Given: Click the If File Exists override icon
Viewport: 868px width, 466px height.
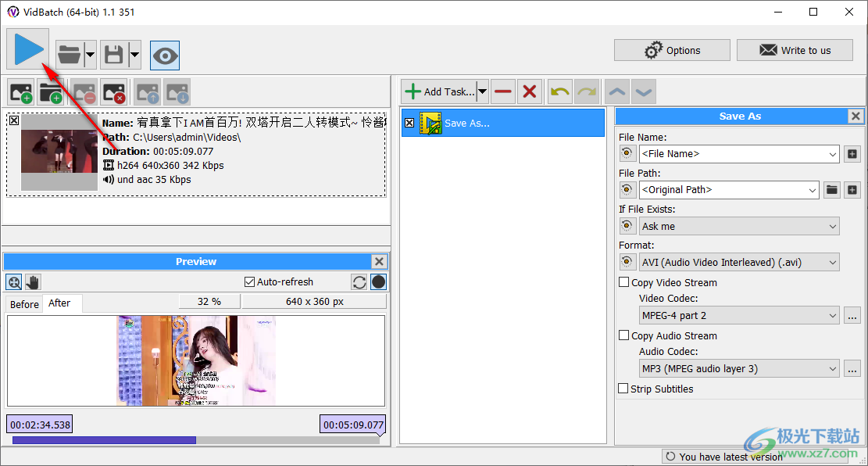Looking at the screenshot, I should click(627, 225).
